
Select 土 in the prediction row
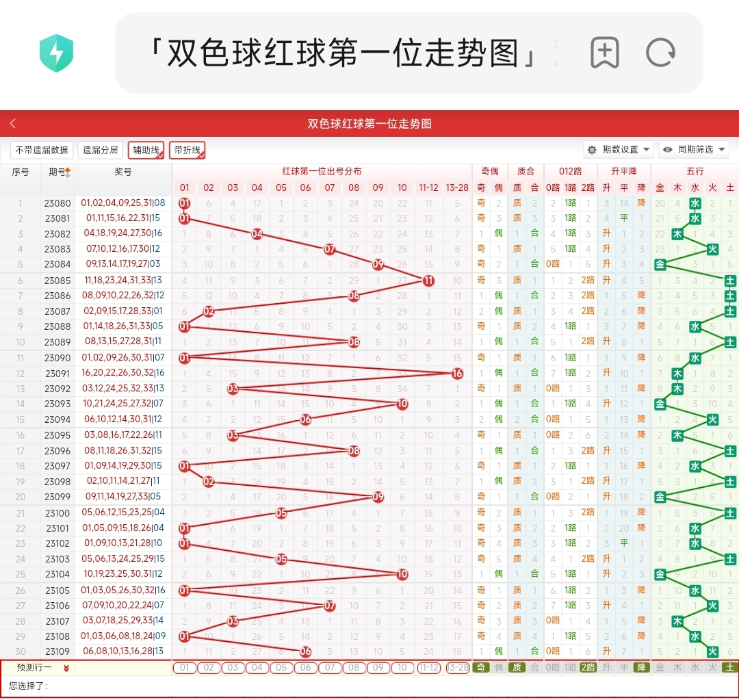pos(730,667)
